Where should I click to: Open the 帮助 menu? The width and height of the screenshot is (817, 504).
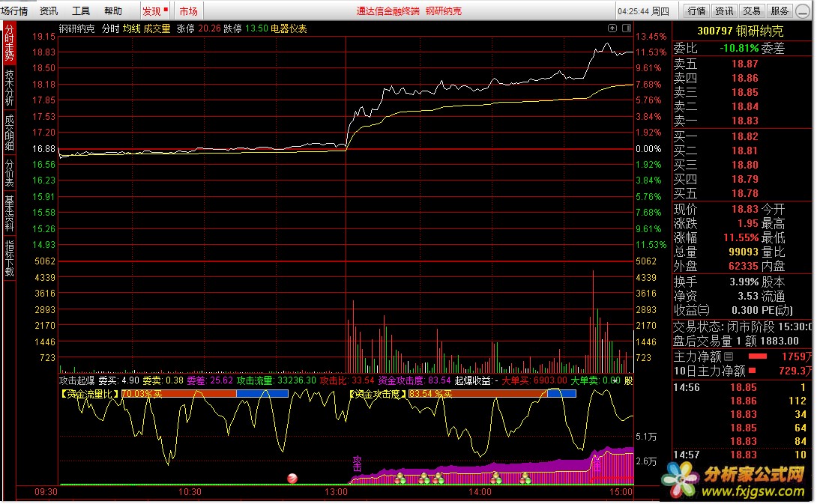click(x=113, y=11)
